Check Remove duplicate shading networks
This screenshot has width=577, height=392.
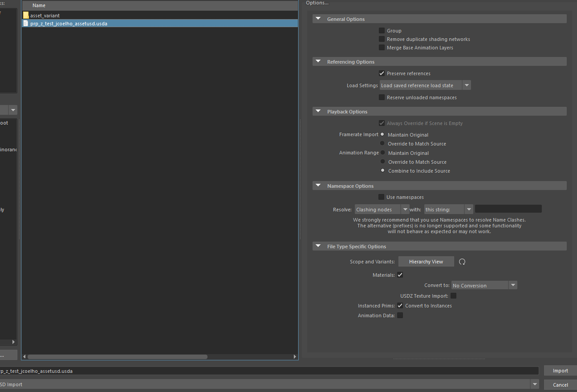(x=382, y=39)
